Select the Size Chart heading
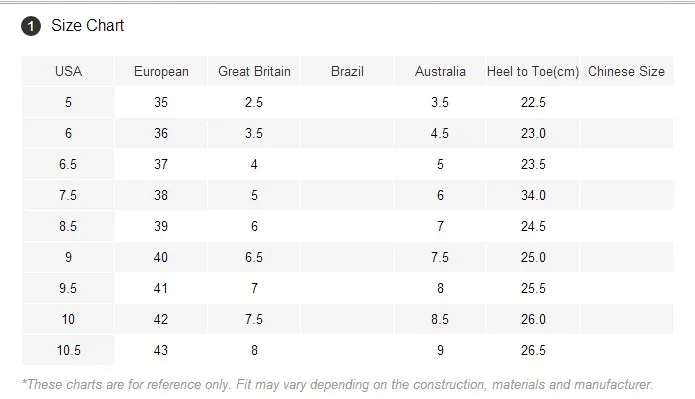695x399 pixels. pos(87,26)
